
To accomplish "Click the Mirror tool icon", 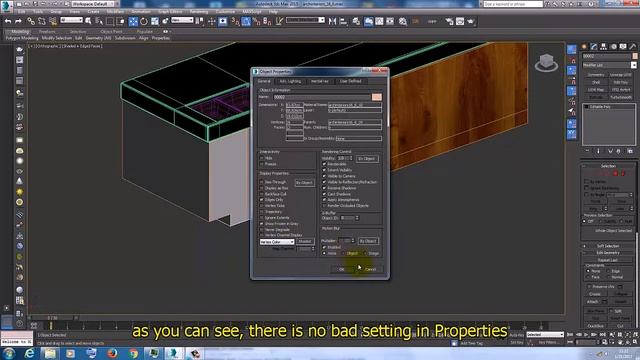I will pyautogui.click(x=332, y=21).
